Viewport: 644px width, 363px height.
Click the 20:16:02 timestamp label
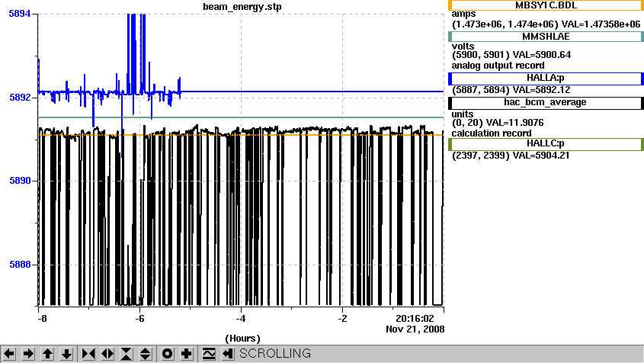coord(415,319)
